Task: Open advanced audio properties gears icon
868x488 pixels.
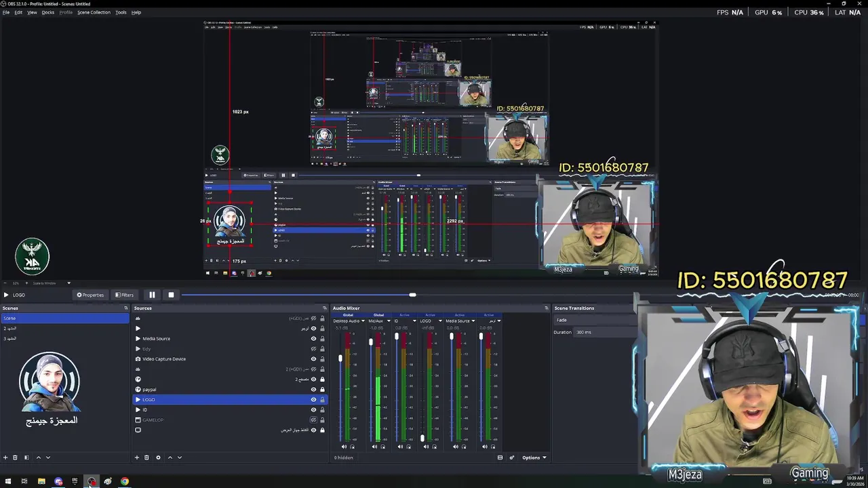Action: point(512,457)
